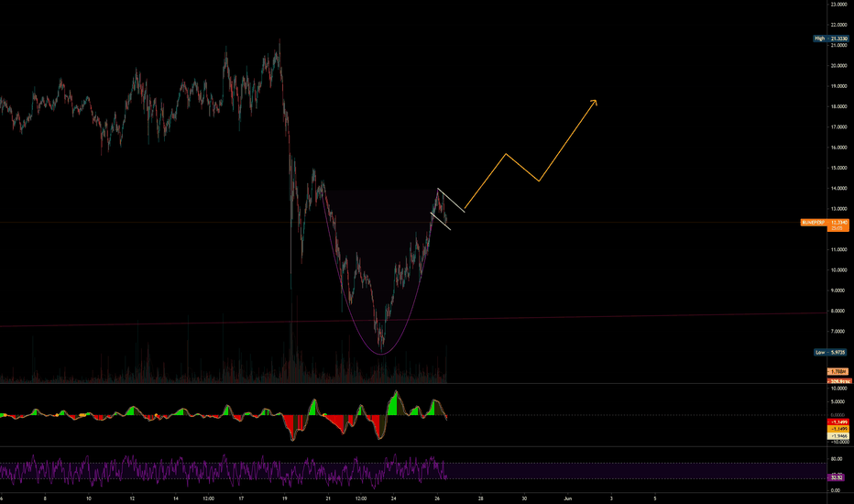Click the red -1.1499 oscillator value tag
The image size is (854, 504).
pyautogui.click(x=838, y=422)
